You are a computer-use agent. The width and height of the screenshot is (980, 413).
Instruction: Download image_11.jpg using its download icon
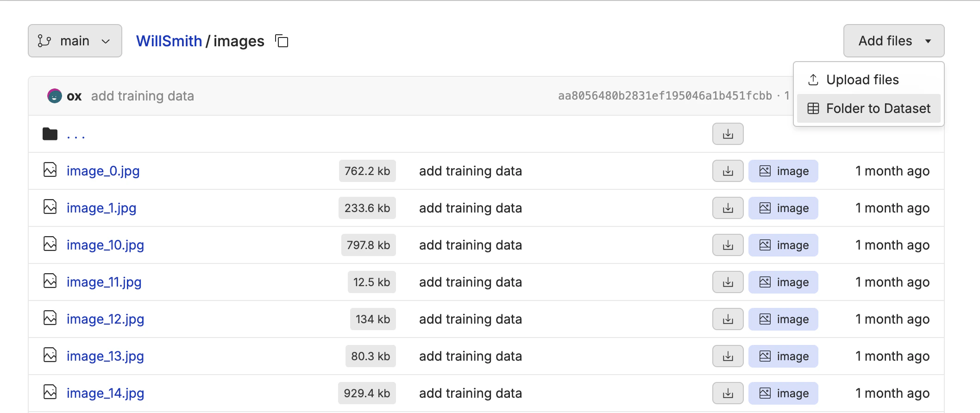click(x=727, y=282)
